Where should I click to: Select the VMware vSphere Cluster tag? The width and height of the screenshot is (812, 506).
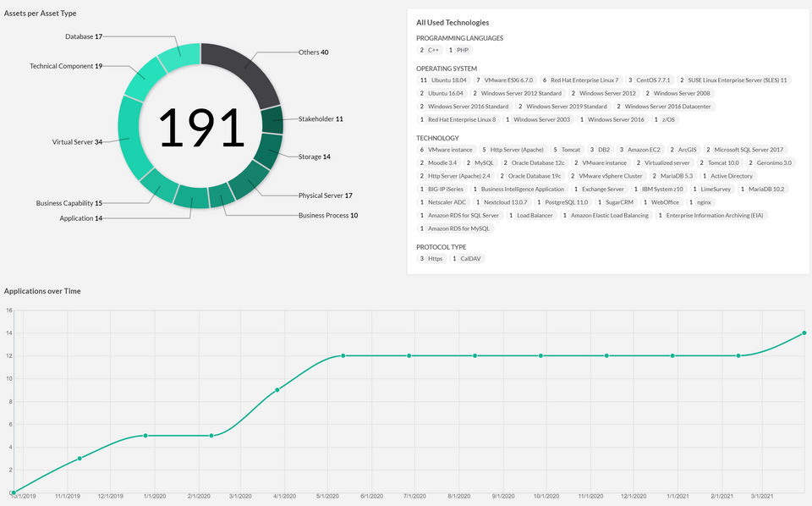pos(606,176)
